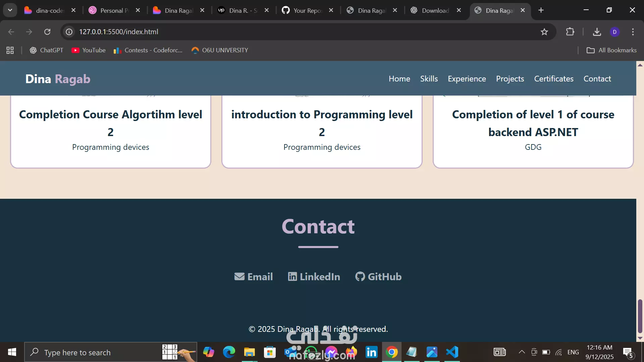This screenshot has width=644, height=362.
Task: Open the GitHub contact link
Action: (x=378, y=277)
